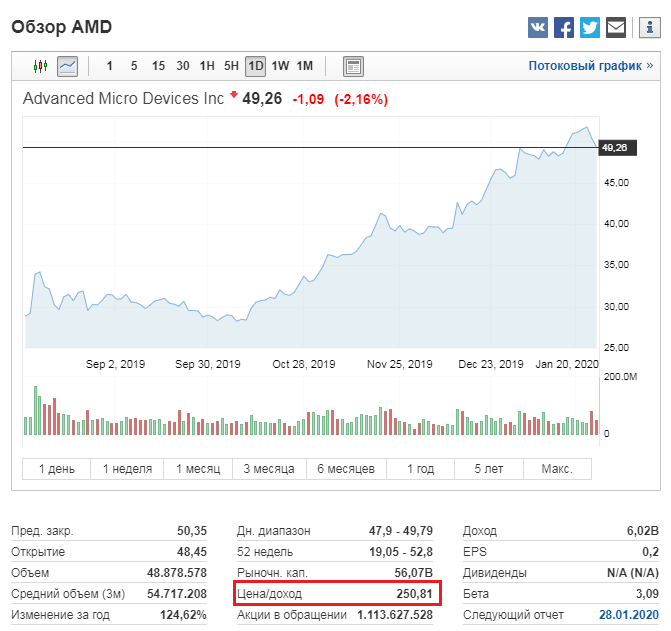
Task: Switch to area line chart type
Action: coord(68,66)
